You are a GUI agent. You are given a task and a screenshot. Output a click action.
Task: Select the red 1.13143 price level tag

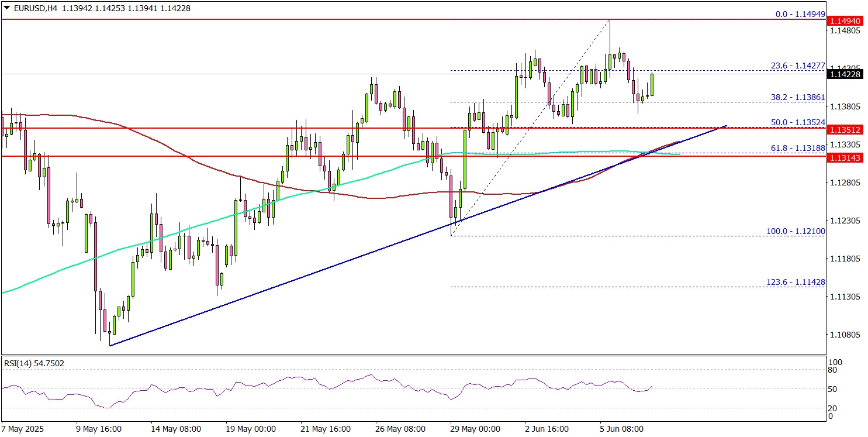[845, 157]
